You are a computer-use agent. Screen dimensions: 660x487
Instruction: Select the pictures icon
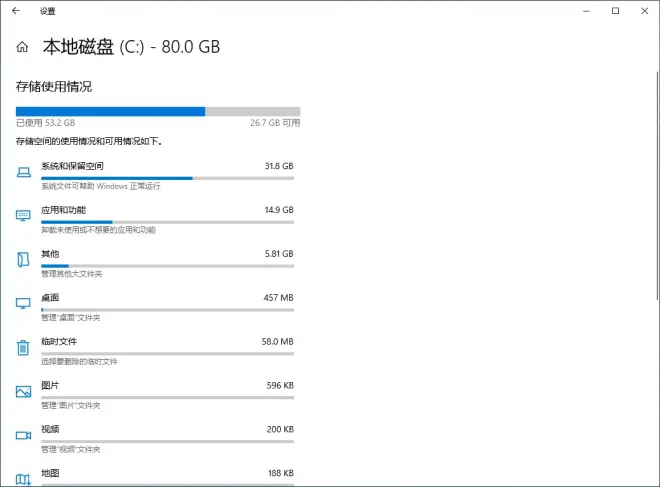point(23,391)
